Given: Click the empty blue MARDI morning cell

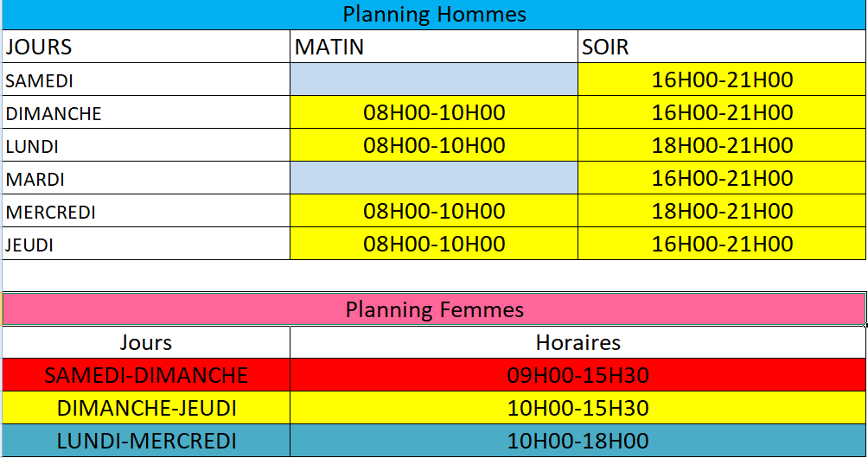Looking at the screenshot, I should pos(433,179).
